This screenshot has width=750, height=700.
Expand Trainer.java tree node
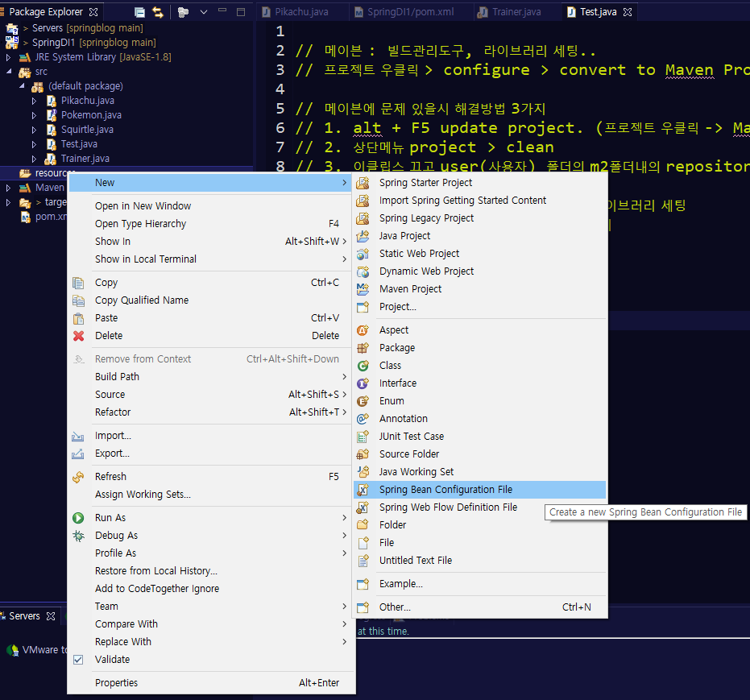pyautogui.click(x=34, y=159)
